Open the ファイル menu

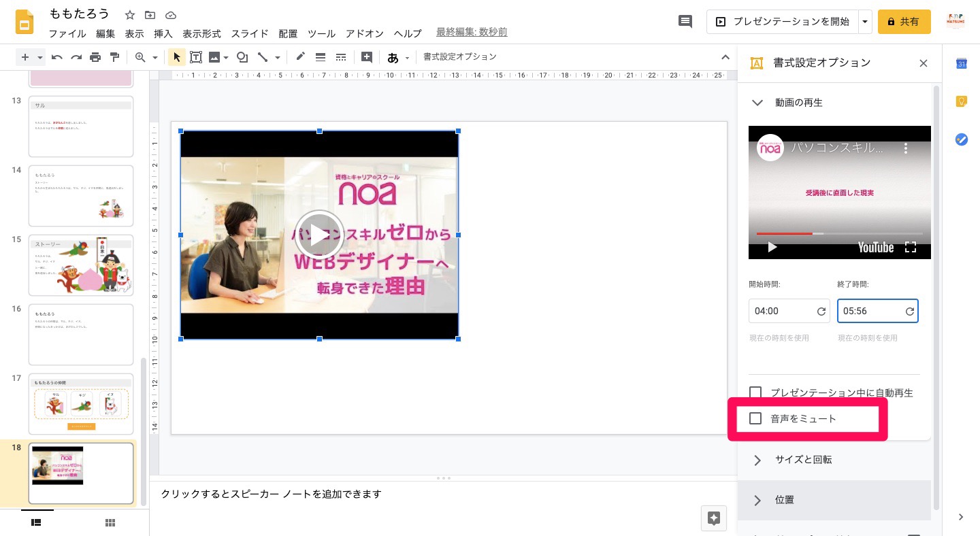tap(67, 33)
